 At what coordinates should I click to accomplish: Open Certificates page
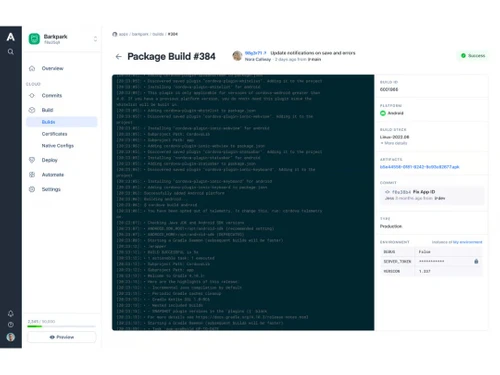click(x=54, y=134)
